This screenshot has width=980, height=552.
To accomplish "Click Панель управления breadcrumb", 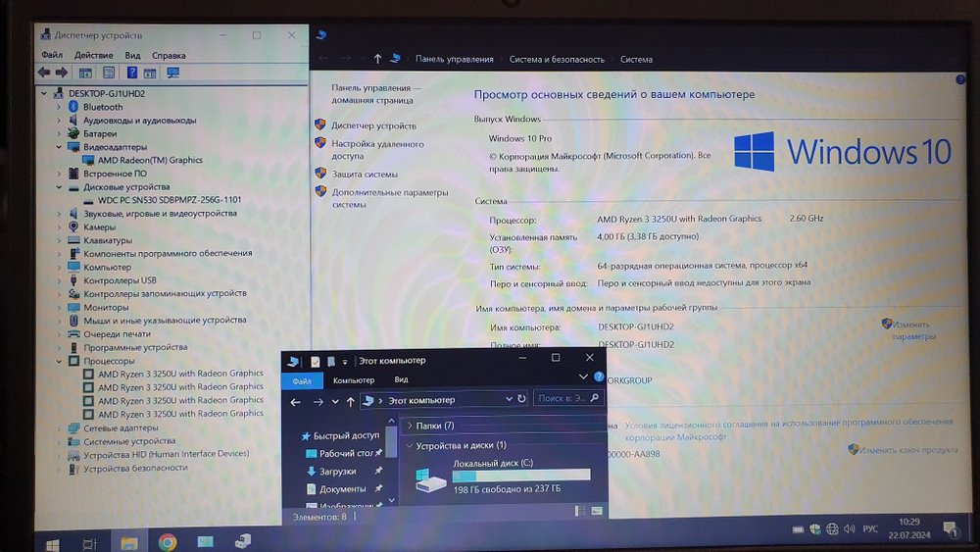I will [455, 60].
